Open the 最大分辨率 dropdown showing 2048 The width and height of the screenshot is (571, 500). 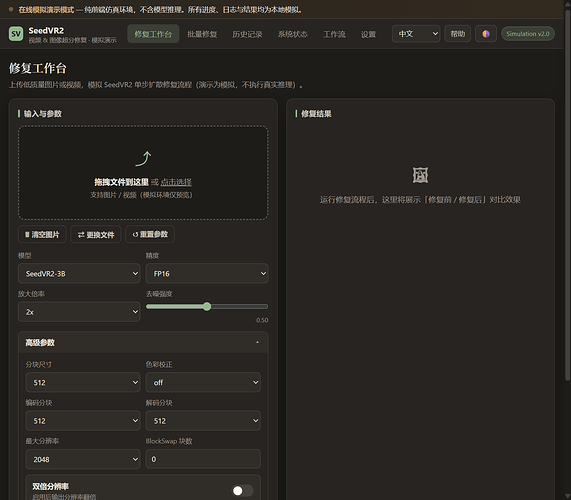83,459
